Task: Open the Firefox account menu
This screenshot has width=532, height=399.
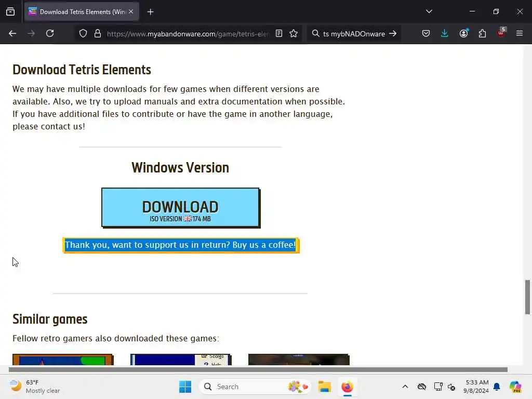Action: coord(463,34)
